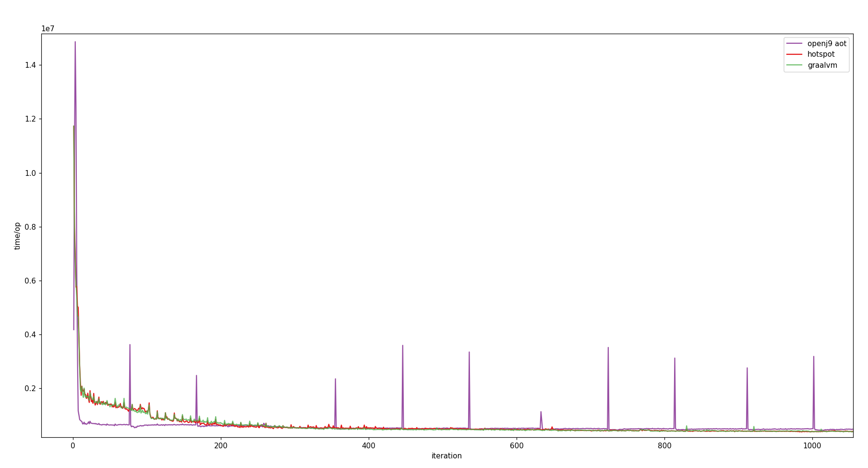Click the purple spike peak between iterations 400 and 500

click(402, 345)
